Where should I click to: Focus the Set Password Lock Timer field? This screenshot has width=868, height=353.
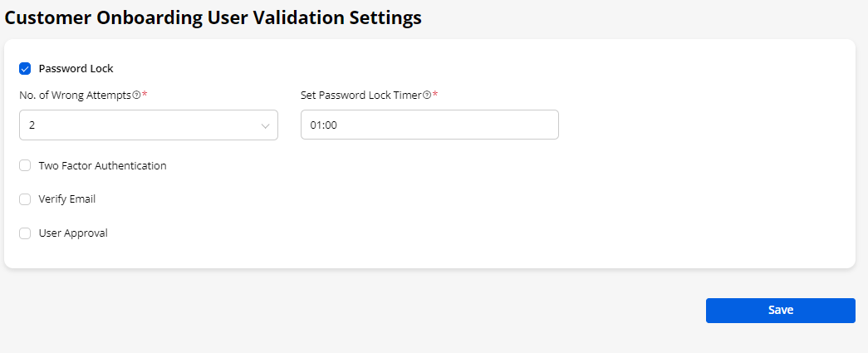point(429,125)
